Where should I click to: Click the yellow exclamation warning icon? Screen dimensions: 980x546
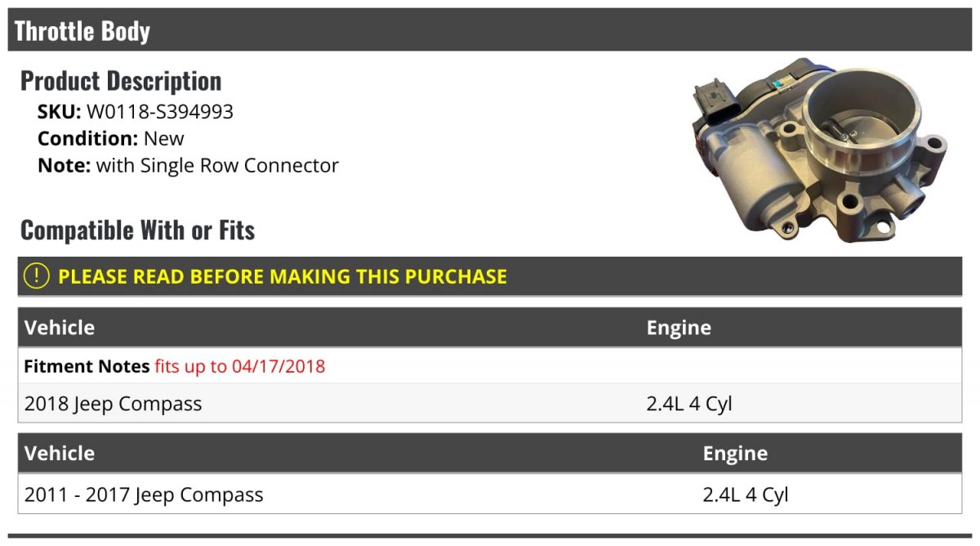tap(37, 276)
